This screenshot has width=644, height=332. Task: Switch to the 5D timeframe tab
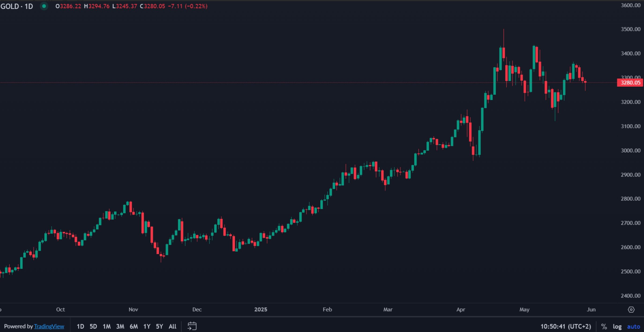94,326
